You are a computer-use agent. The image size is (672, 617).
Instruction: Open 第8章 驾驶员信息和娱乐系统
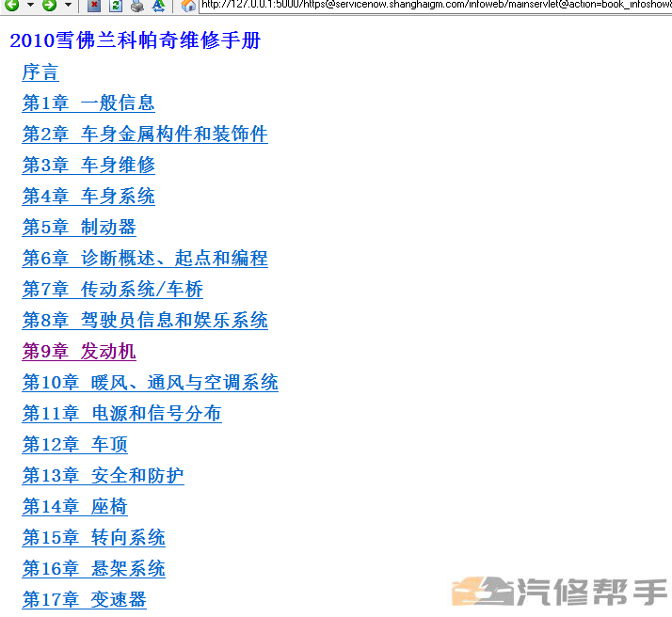(145, 321)
